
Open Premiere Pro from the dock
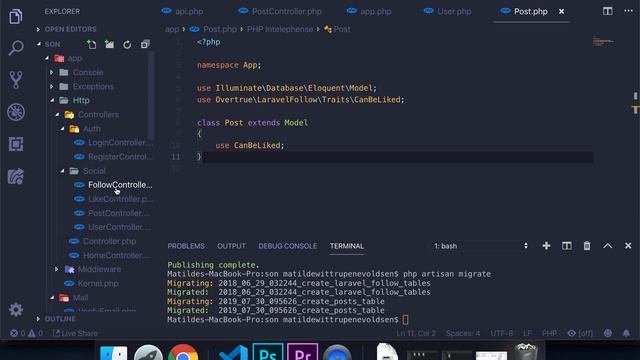[302, 353]
